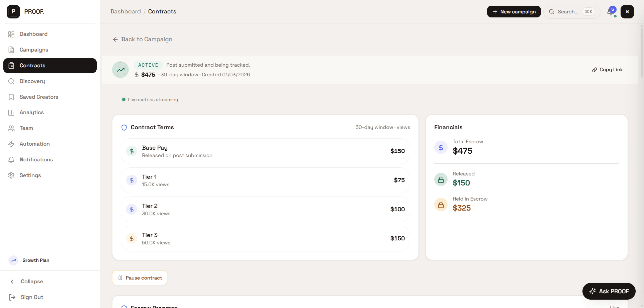The image size is (644, 308).
Task: Open the Ask PROOF assistant
Action: coord(609,291)
